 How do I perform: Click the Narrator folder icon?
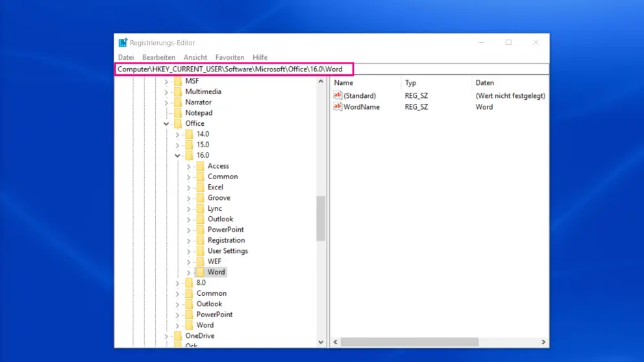[x=178, y=102]
